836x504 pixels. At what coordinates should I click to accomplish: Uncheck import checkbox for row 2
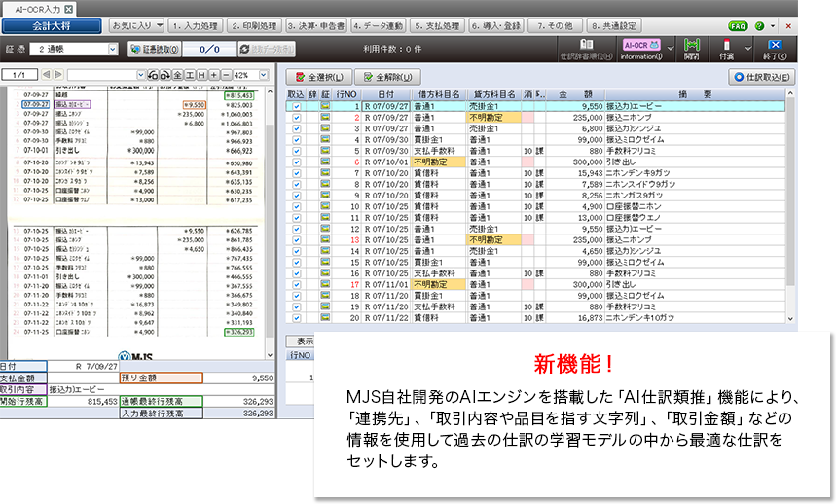click(x=297, y=118)
